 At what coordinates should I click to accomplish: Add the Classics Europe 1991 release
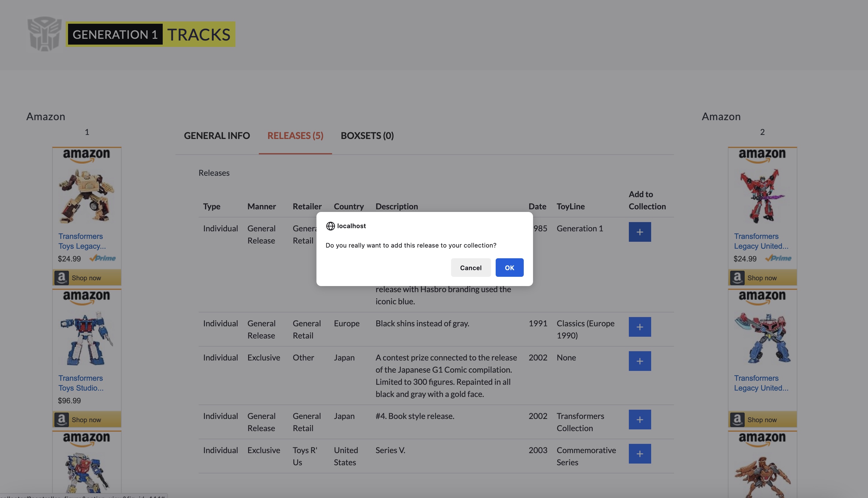click(640, 327)
